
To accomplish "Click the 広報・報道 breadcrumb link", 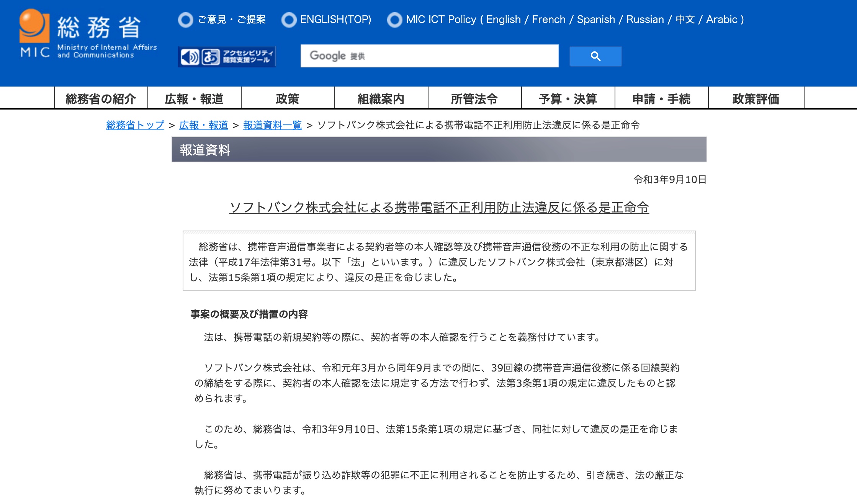I will [203, 125].
